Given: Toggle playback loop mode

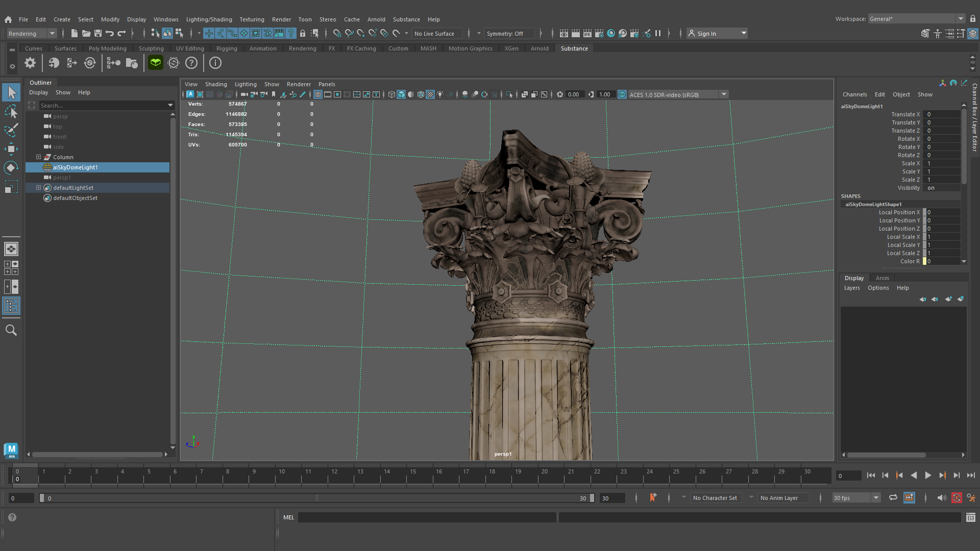Looking at the screenshot, I should tap(893, 498).
